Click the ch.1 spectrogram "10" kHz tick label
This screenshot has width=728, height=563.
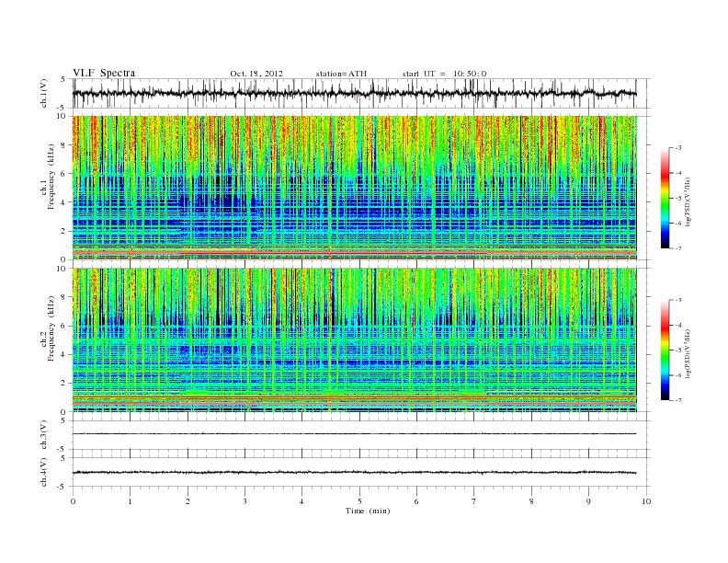[63, 116]
